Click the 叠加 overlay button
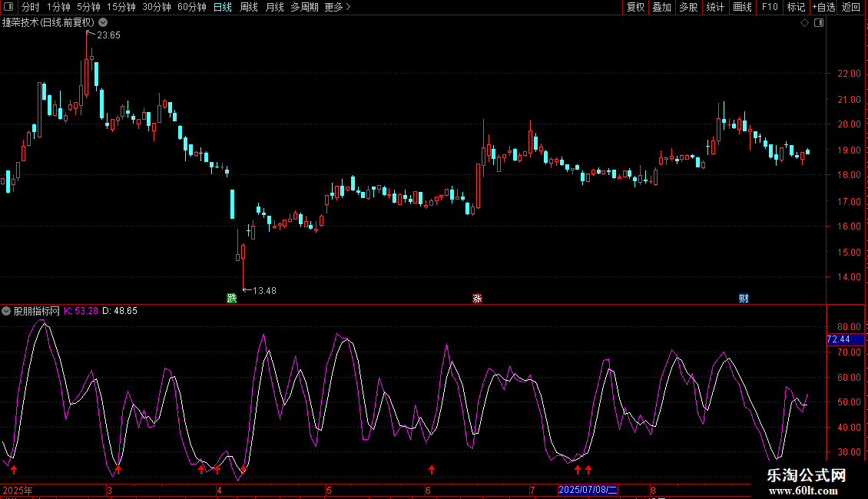 click(x=661, y=7)
